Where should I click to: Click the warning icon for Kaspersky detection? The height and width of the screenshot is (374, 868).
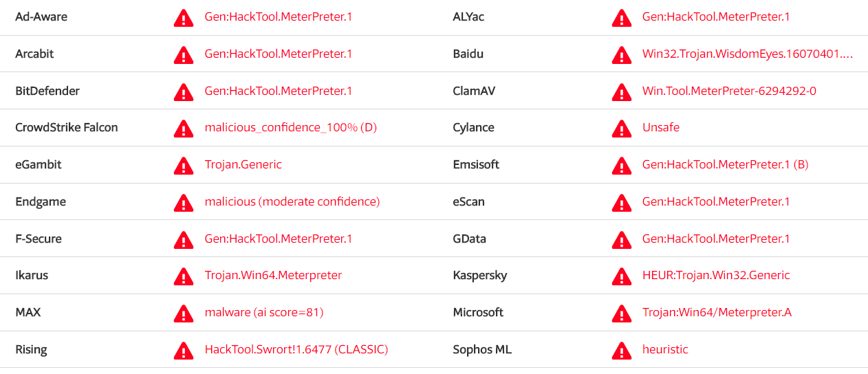(x=621, y=276)
